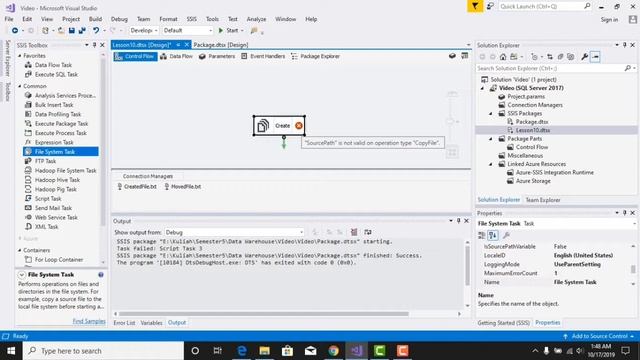Screen dimensions: 640x360
Task: Open Chrome from the taskbar
Action: pos(333,351)
